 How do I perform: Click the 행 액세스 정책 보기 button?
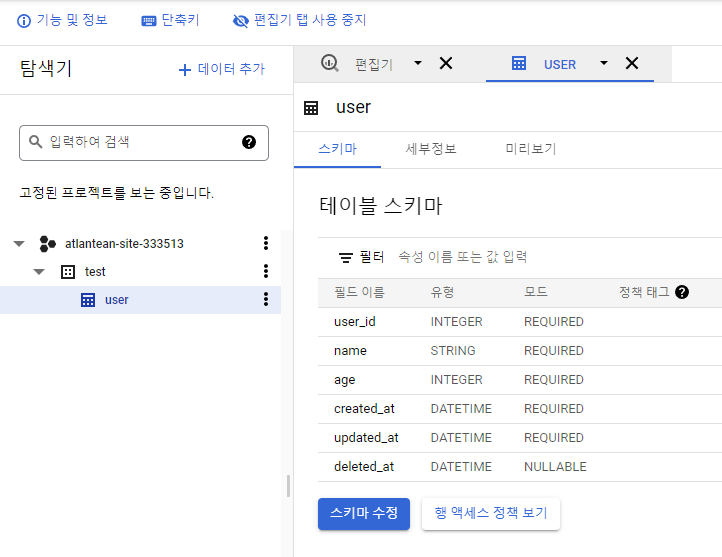pyautogui.click(x=491, y=513)
